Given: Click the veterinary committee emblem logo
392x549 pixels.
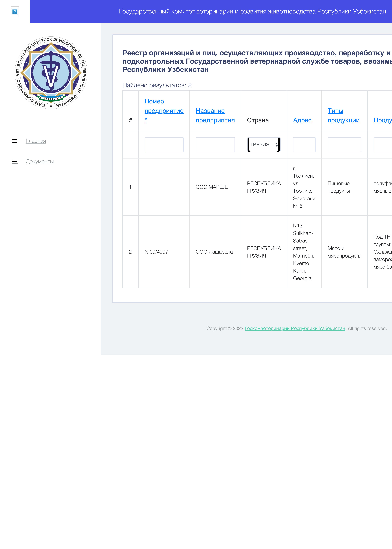Looking at the screenshot, I should click(x=51, y=73).
